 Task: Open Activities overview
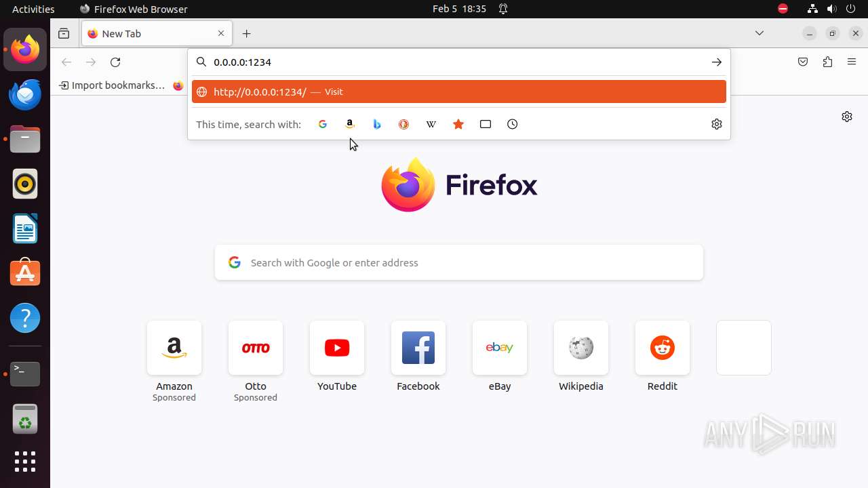pos(33,9)
